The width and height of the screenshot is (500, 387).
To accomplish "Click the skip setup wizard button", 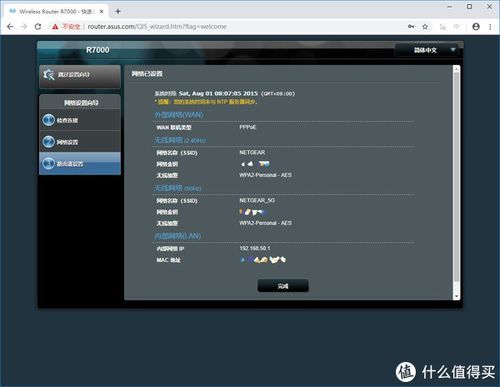I will (x=80, y=76).
